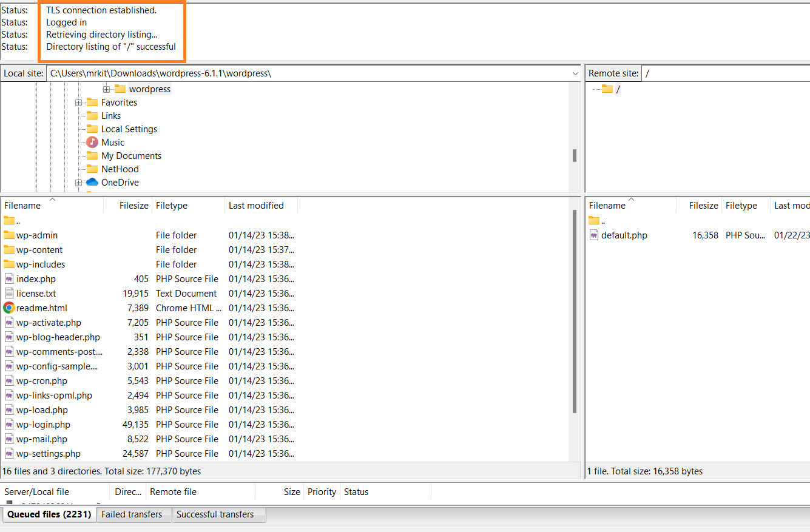
Task: Click the Remote site path field
Action: point(726,73)
